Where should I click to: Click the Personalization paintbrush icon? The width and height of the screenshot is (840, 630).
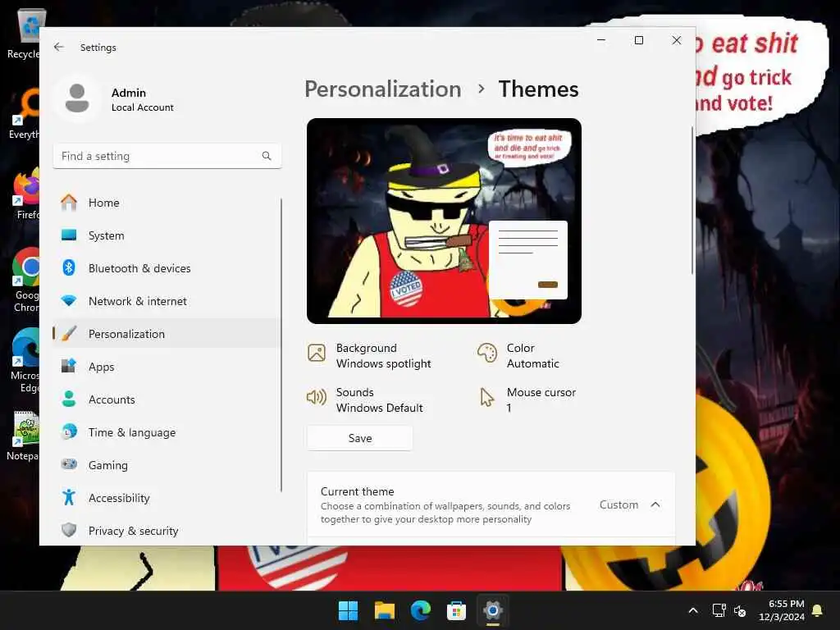coord(69,334)
